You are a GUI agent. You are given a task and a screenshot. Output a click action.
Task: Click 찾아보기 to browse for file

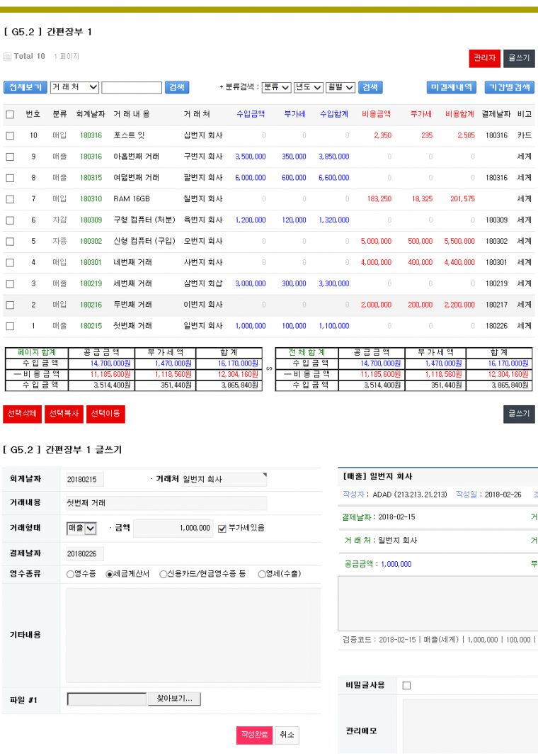[x=174, y=699]
